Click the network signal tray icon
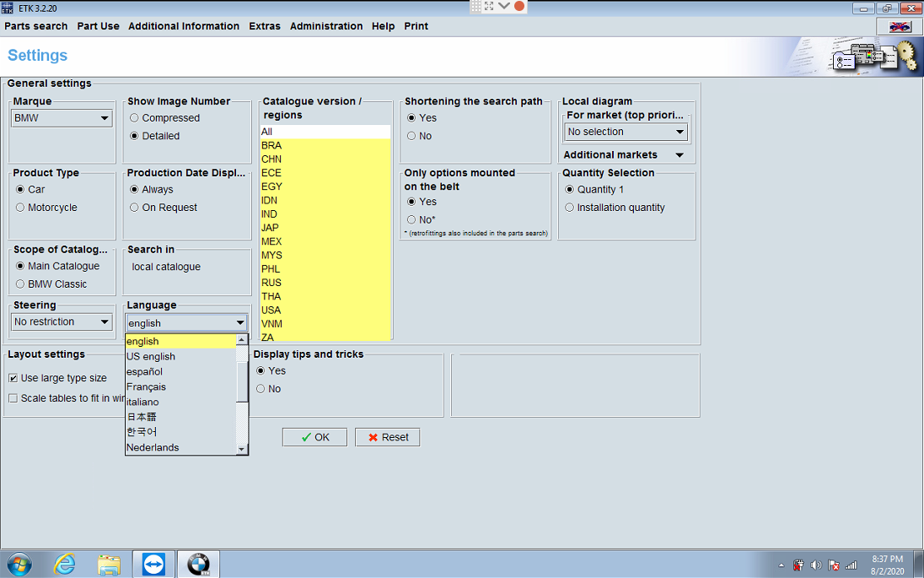The height and width of the screenshot is (578, 924). (x=851, y=565)
